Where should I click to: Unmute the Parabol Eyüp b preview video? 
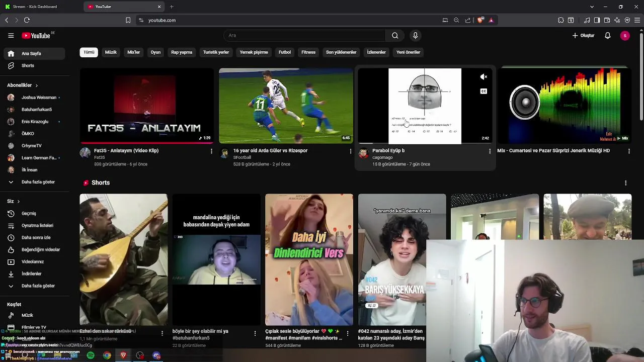[x=484, y=77]
